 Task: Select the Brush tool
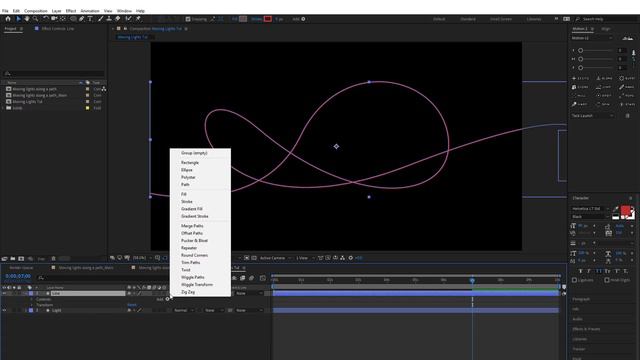pyautogui.click(x=100, y=19)
